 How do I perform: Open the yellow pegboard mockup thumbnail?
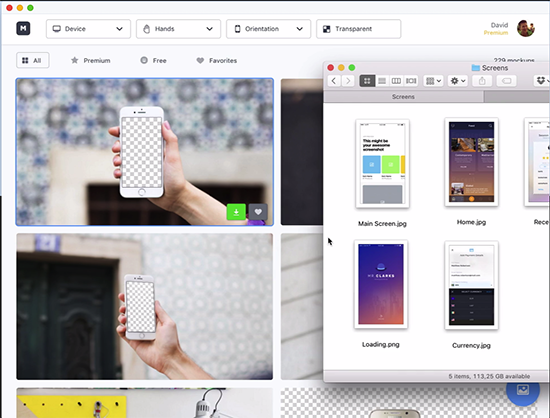click(x=145, y=403)
